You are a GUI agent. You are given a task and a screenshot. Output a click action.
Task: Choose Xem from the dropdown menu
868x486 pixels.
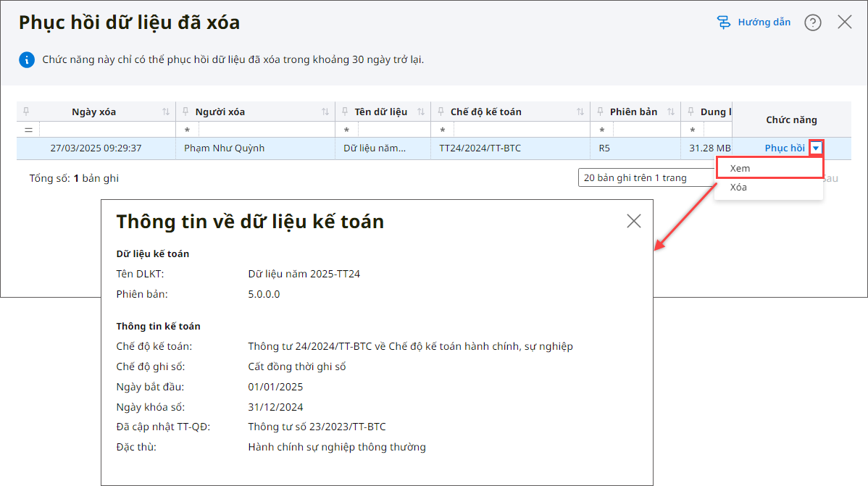click(769, 168)
